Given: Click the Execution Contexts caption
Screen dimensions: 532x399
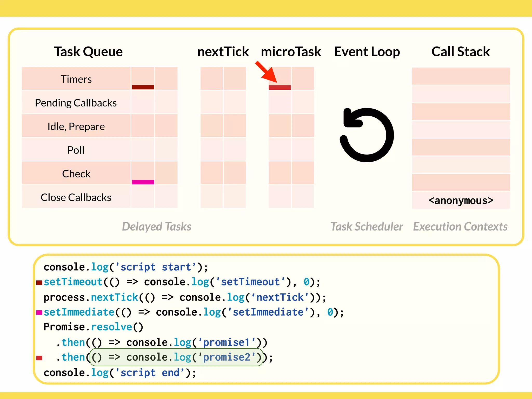Looking at the screenshot, I should pyautogui.click(x=460, y=227).
